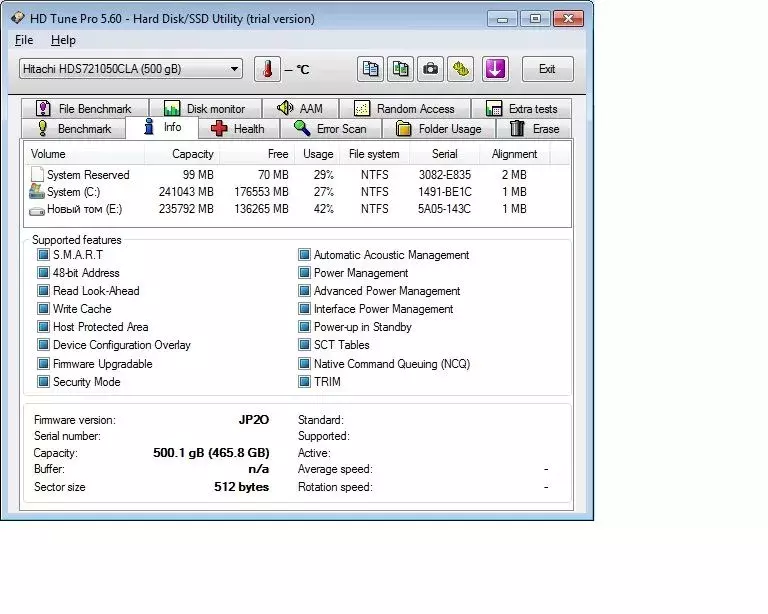
Task: Open the Folder Usage tab
Action: [x=439, y=129]
